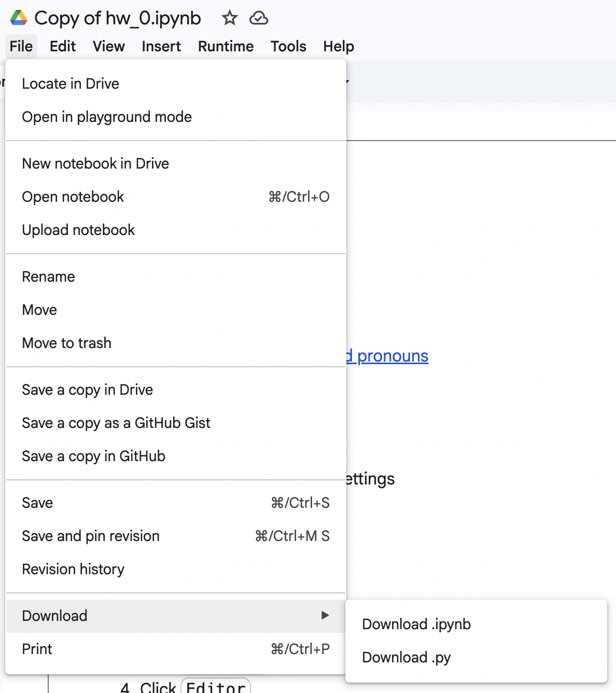Open Revision history
The width and height of the screenshot is (616, 693).
(x=176, y=570)
